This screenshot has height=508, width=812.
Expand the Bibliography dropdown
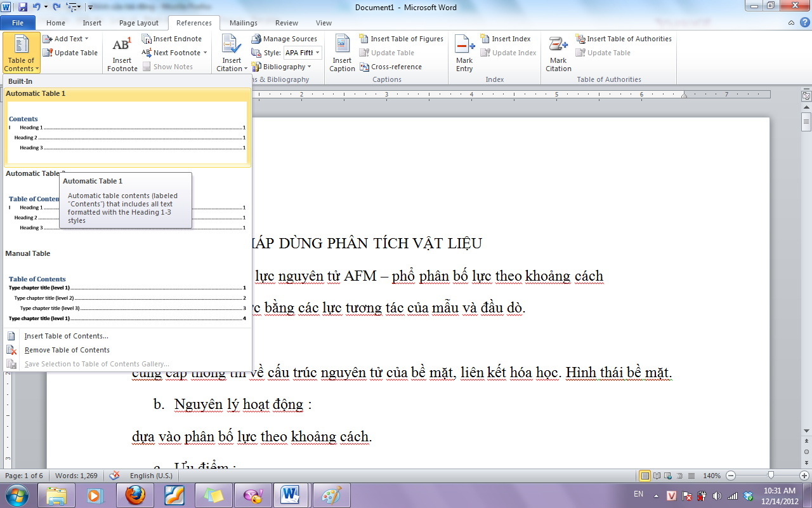(x=281, y=67)
